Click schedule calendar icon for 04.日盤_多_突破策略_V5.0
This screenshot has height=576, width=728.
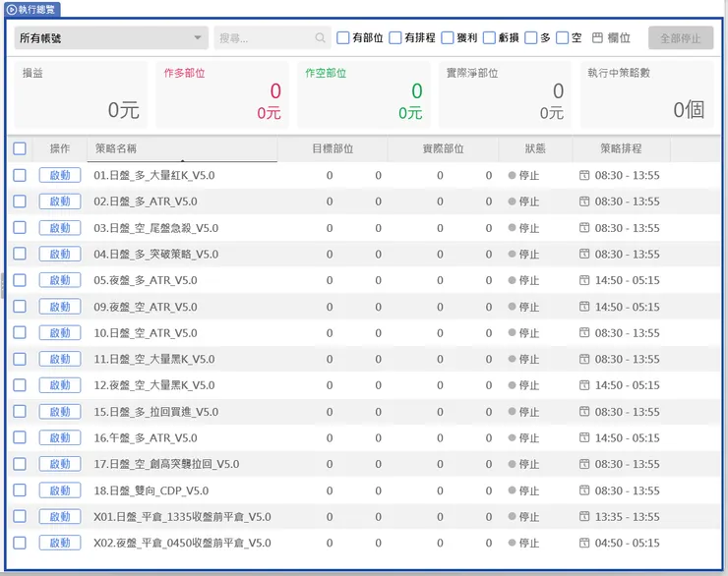[584, 254]
